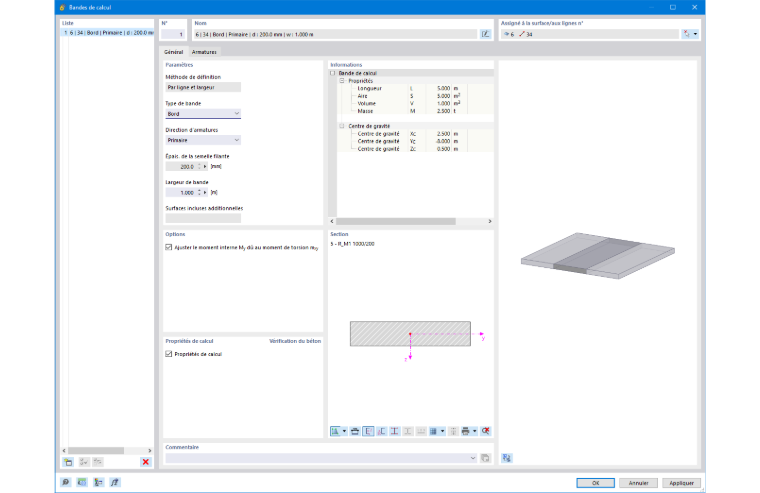Viewport: 760px width, 493px height.
Task: Click the printer icon in the section toolbar
Action: 466,431
